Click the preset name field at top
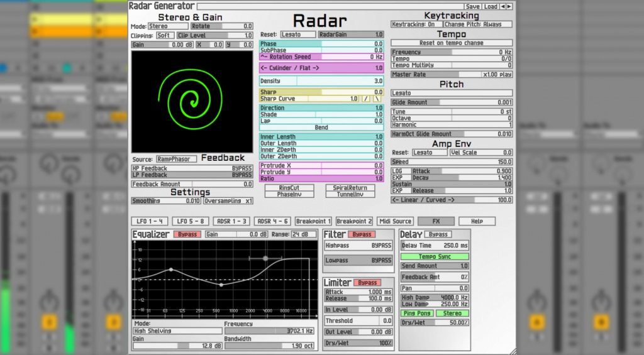Viewport: 644px width, 355px height. tap(330, 6)
